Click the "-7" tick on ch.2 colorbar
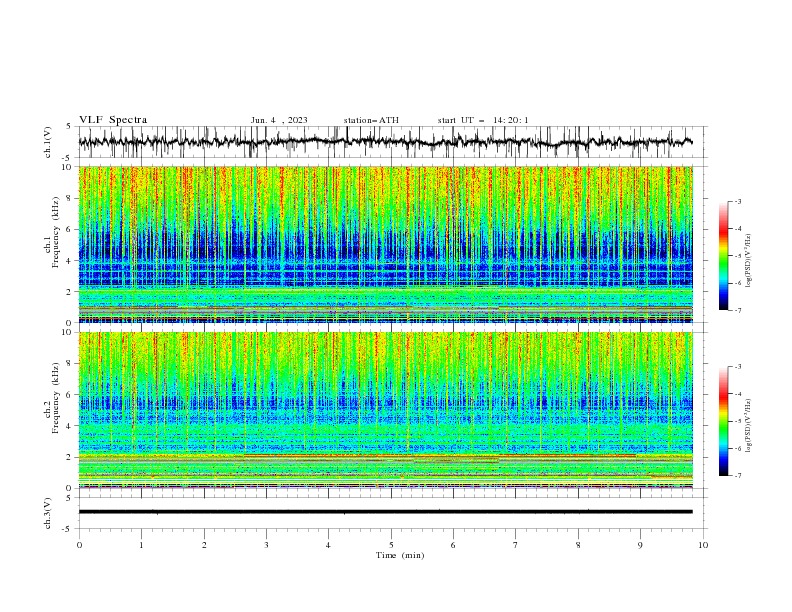Image resolution: width=792 pixels, height=612 pixels. pyautogui.click(x=737, y=476)
